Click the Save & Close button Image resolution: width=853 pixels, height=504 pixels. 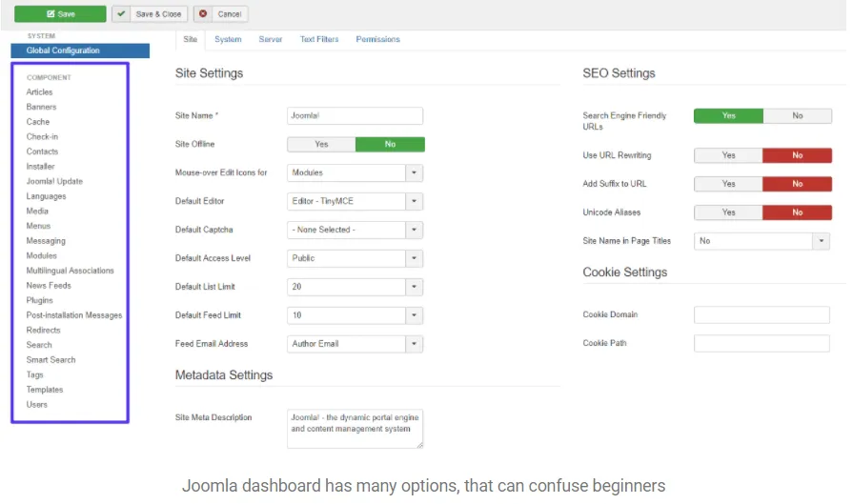click(151, 14)
